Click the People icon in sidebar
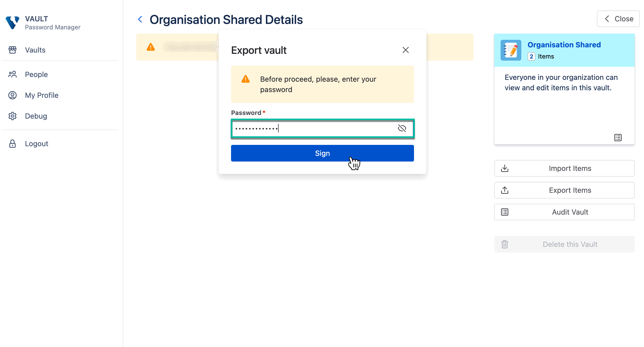Screen dimensions: 644x347 (12, 74)
